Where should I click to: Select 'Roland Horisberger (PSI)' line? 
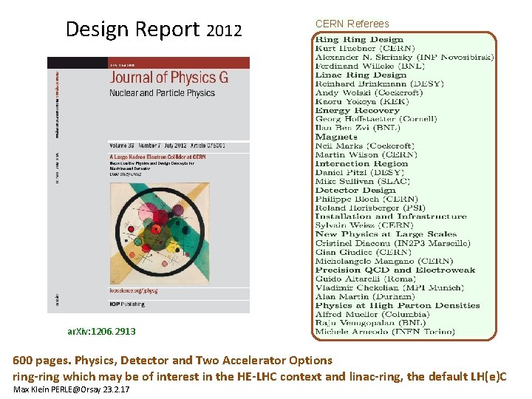click(370, 208)
